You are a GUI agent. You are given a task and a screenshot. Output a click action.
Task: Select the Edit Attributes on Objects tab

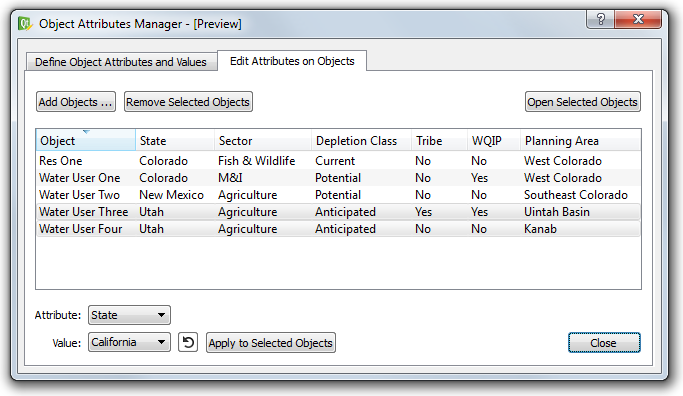pyautogui.click(x=292, y=61)
